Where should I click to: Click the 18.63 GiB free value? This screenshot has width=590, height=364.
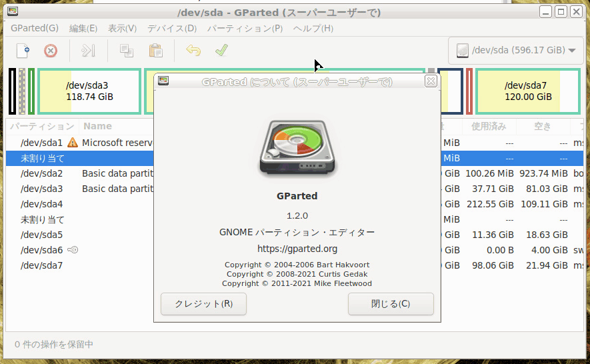(x=547, y=235)
